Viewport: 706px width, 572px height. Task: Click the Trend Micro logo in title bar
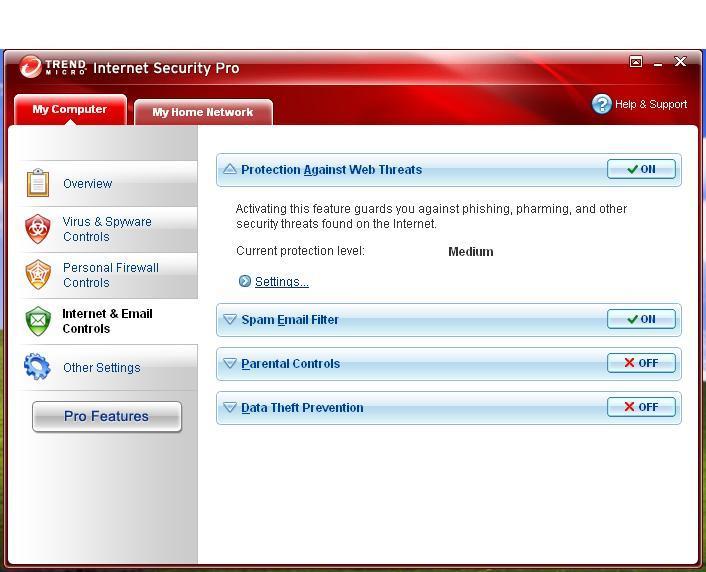pyautogui.click(x=53, y=67)
